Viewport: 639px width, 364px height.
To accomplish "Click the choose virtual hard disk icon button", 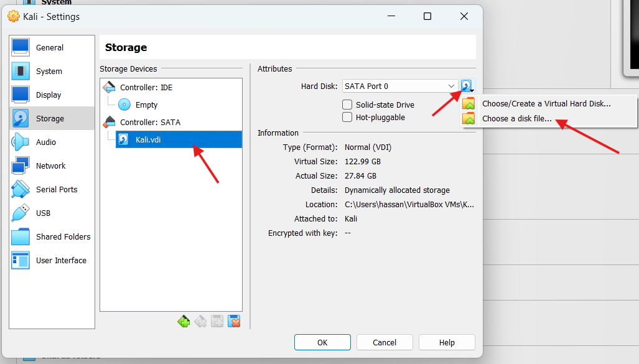I will coord(467,86).
